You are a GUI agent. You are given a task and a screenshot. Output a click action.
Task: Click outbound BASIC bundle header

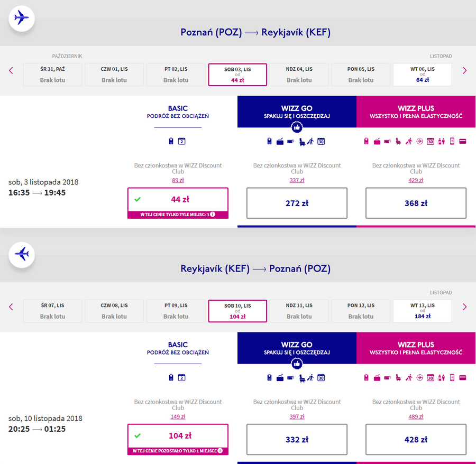[x=178, y=112]
